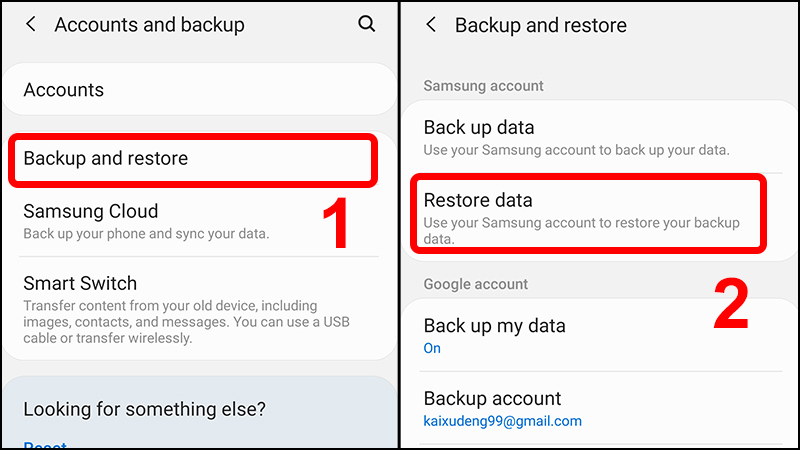Open the Accounts menu entry
The width and height of the screenshot is (800, 450).
[x=64, y=90]
